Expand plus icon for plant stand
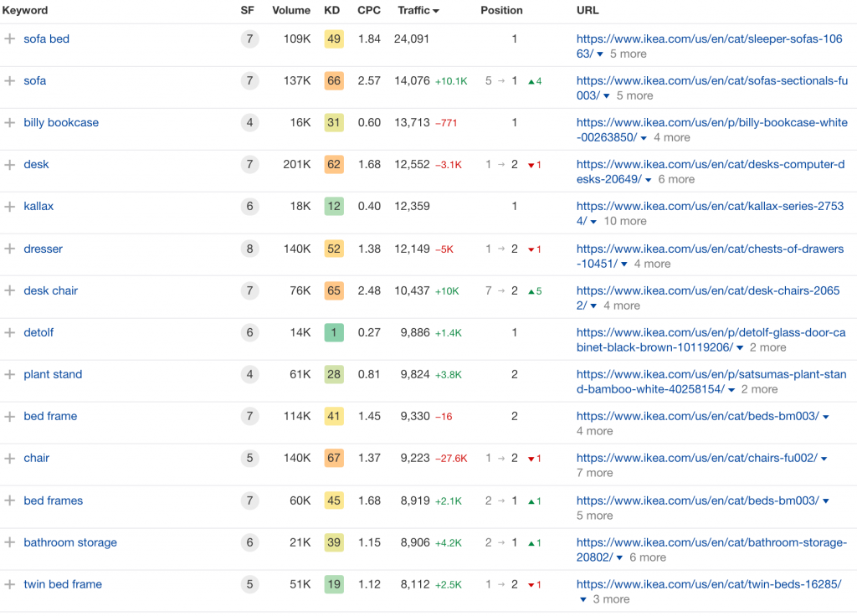The width and height of the screenshot is (857, 616). [x=10, y=374]
